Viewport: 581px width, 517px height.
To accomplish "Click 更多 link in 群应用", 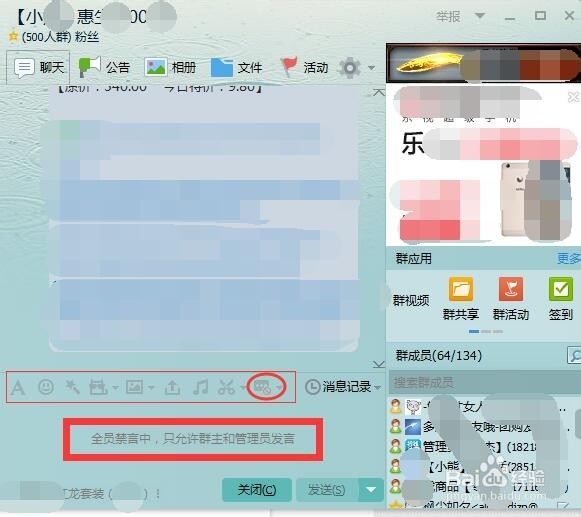I will (x=569, y=259).
